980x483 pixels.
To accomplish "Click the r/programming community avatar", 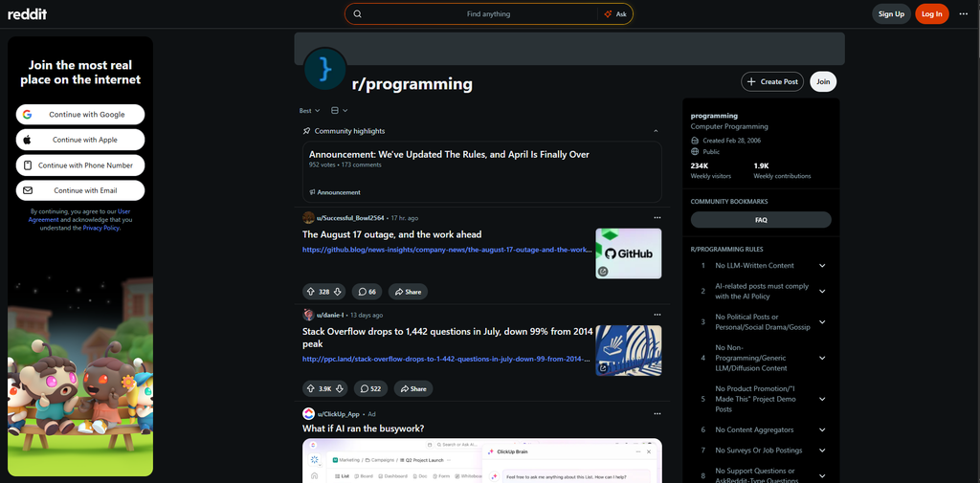I will (325, 69).
